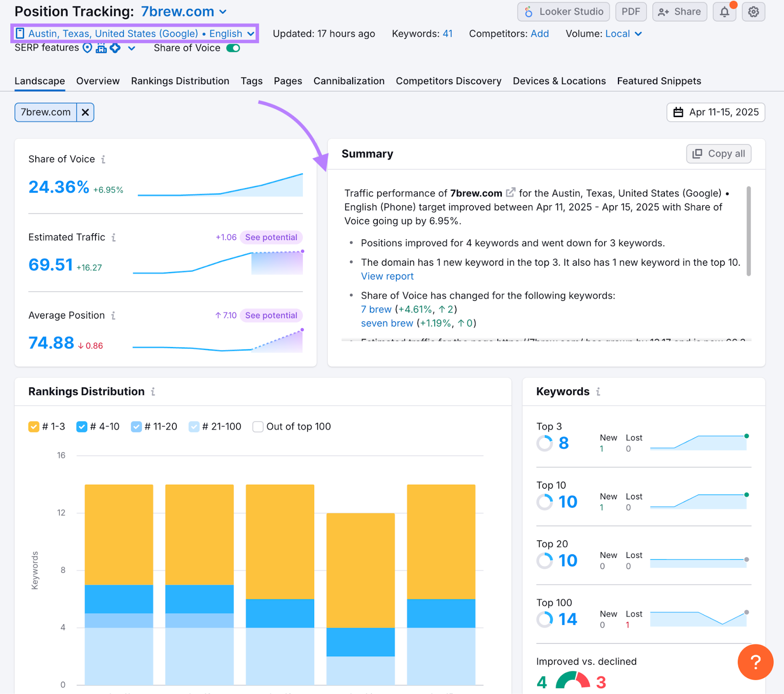Image resolution: width=784 pixels, height=694 pixels.
Task: Switch to the Cannibalization tab
Action: pos(349,81)
